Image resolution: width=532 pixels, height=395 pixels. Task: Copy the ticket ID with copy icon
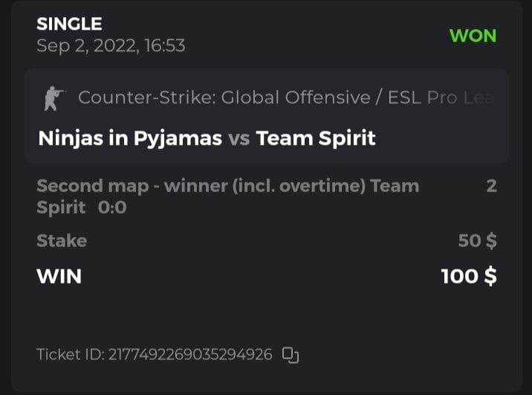(291, 355)
